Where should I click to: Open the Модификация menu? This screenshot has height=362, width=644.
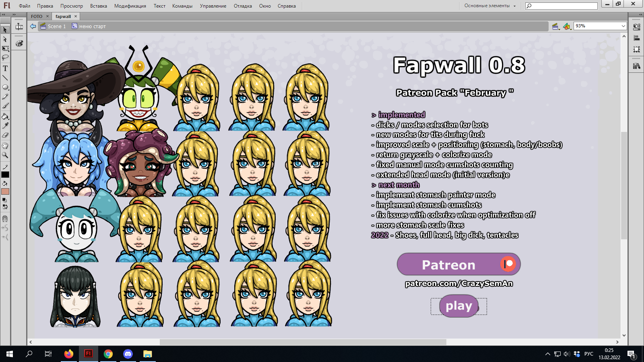[130, 6]
